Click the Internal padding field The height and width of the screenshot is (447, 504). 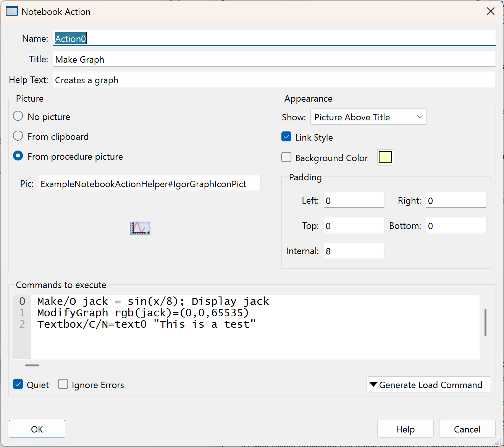[354, 251]
